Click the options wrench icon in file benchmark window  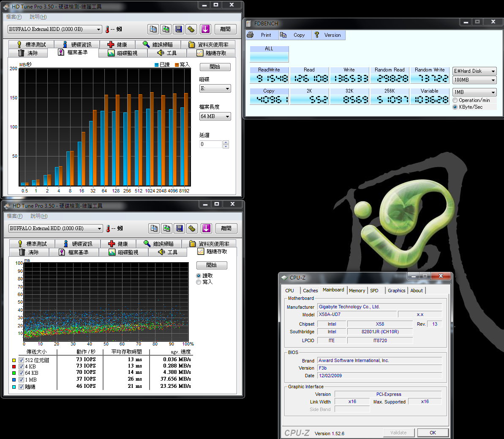[x=191, y=29]
